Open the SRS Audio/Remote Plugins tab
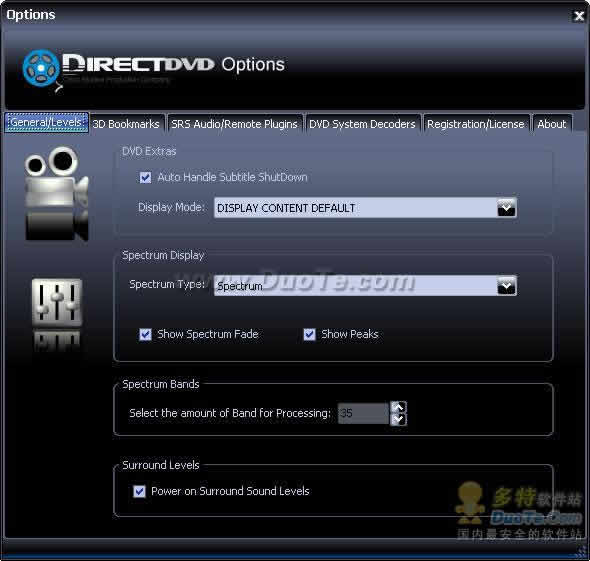 tap(234, 124)
